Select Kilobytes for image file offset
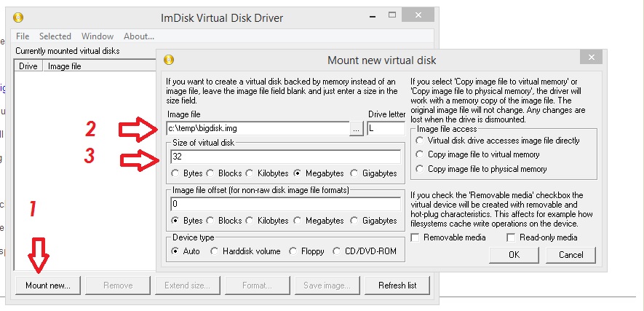The width and height of the screenshot is (644, 311). pyautogui.click(x=267, y=221)
